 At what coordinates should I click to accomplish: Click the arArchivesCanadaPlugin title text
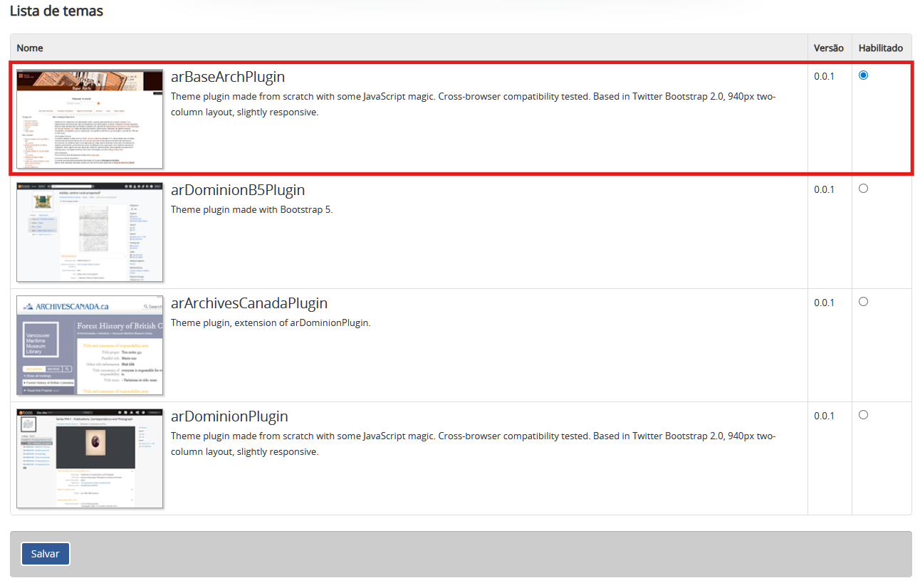point(249,303)
